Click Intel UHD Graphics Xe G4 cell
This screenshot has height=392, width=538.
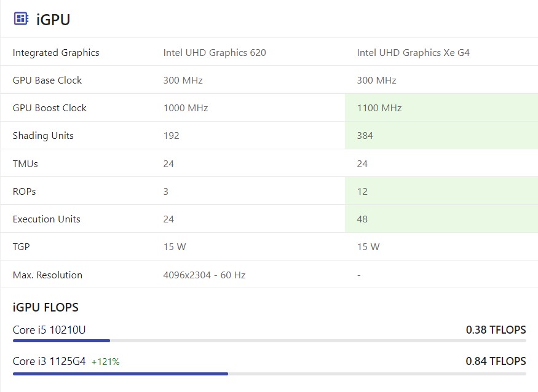(x=413, y=52)
